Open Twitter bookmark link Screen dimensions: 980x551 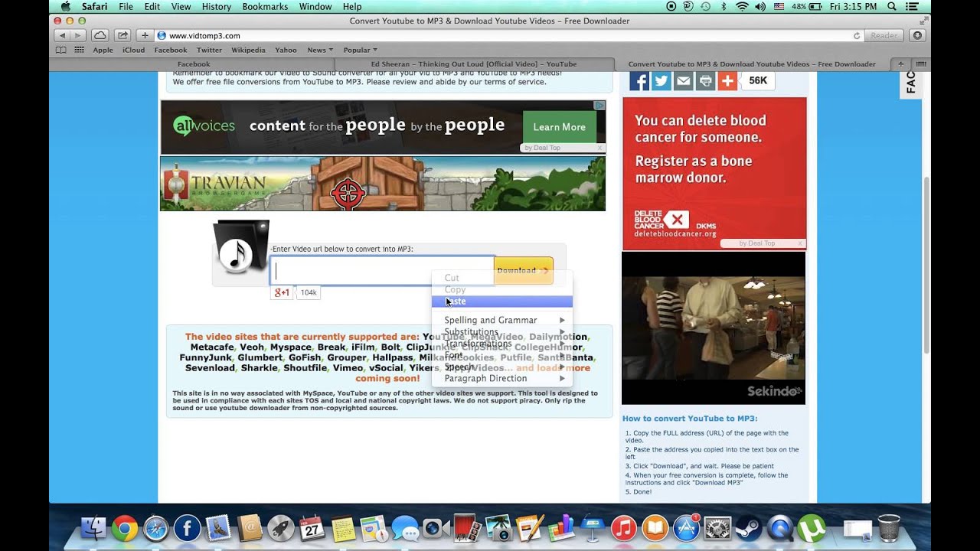point(209,50)
